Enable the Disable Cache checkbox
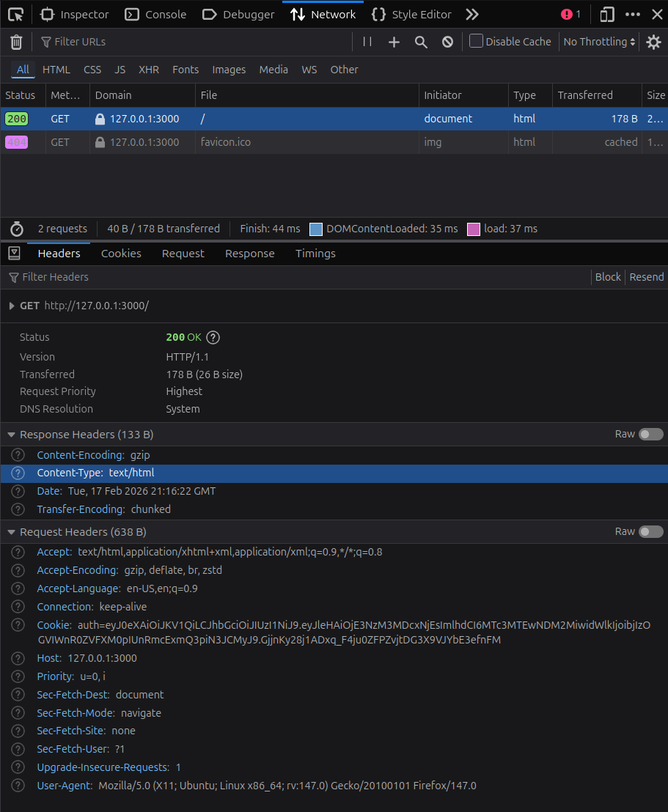Image resolution: width=668 pixels, height=812 pixels. tap(477, 41)
